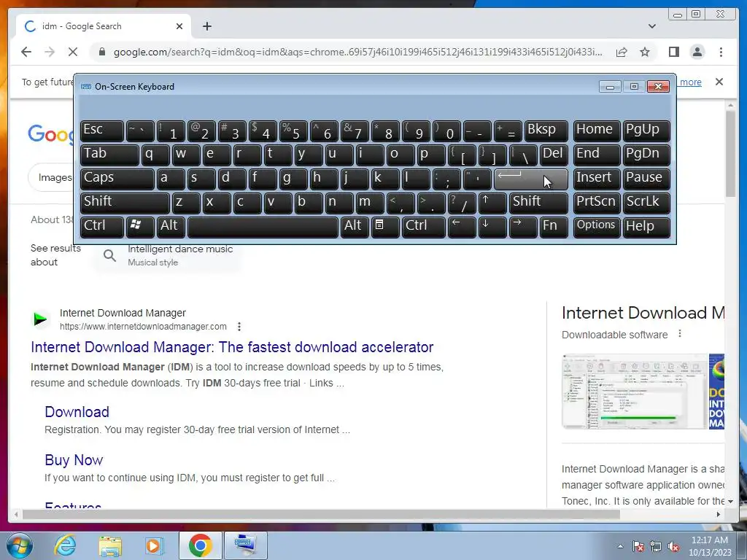The image size is (747, 560).
Task: Click the Chrome address bar URL
Action: click(x=357, y=52)
